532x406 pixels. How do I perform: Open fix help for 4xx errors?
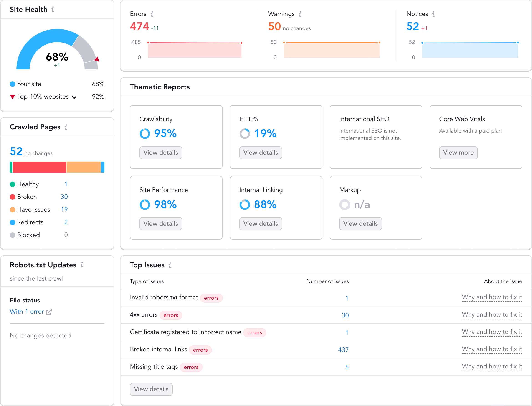[492, 315]
